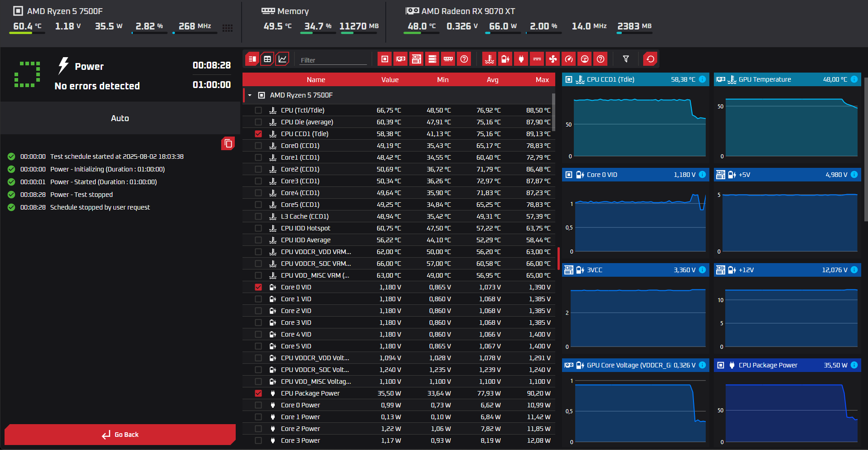Click the info icon on GPU Temperature graph
The width and height of the screenshot is (868, 450).
[x=854, y=79]
